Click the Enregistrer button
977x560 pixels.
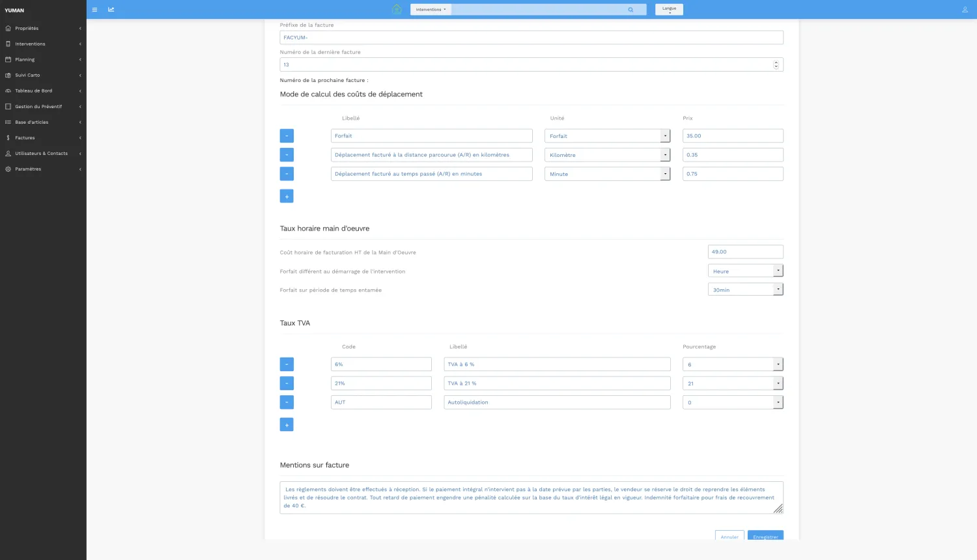[765, 535]
